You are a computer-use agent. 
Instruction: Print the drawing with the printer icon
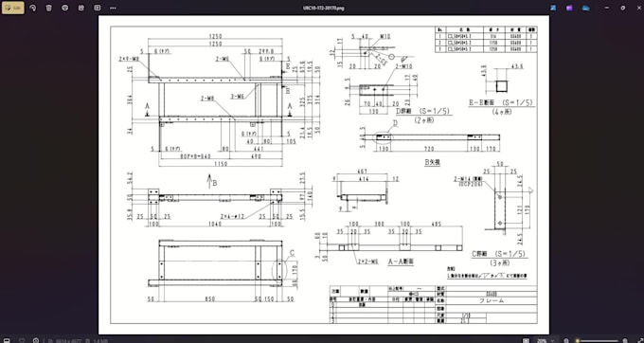(65, 8)
